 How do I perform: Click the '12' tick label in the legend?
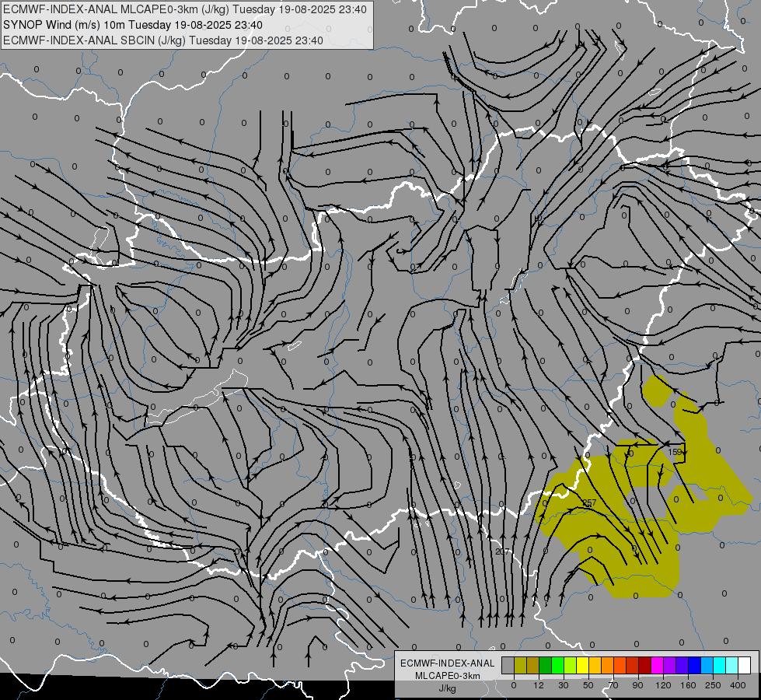pos(539,685)
